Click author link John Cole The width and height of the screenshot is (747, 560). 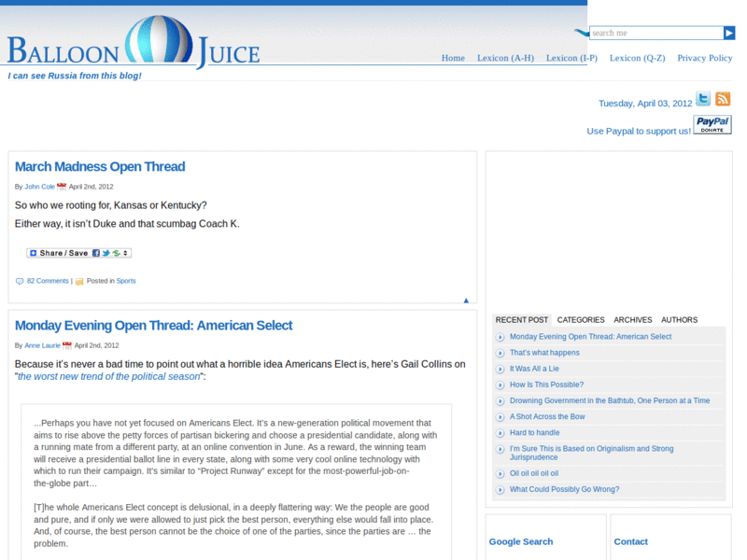coord(39,187)
